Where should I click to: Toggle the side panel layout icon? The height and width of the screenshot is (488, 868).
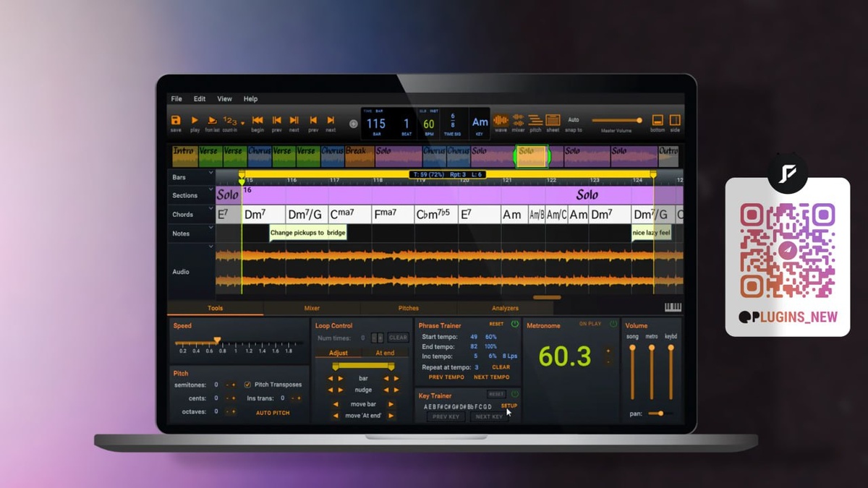point(675,120)
